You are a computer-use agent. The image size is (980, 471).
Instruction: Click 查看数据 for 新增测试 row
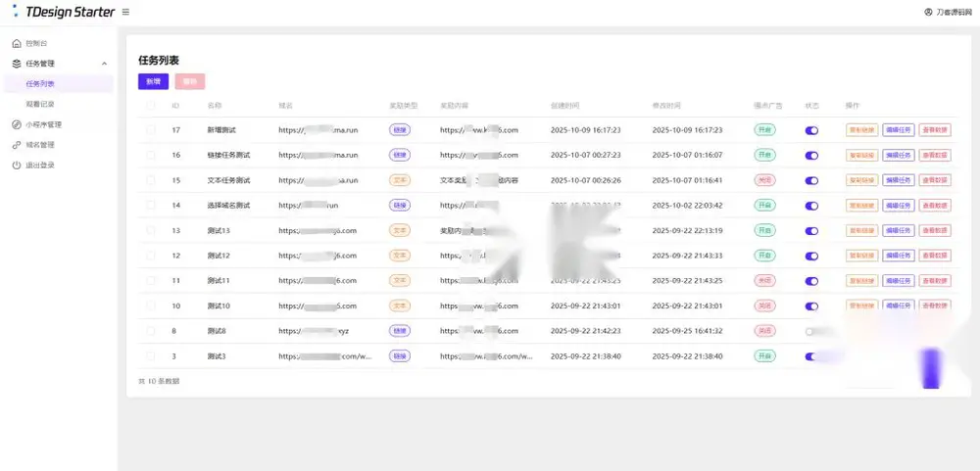click(x=935, y=130)
